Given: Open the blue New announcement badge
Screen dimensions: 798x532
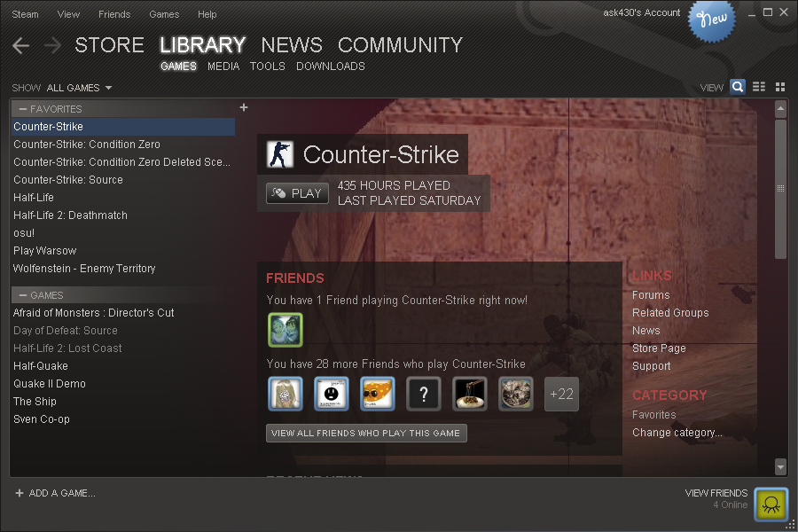Looking at the screenshot, I should pos(711,20).
